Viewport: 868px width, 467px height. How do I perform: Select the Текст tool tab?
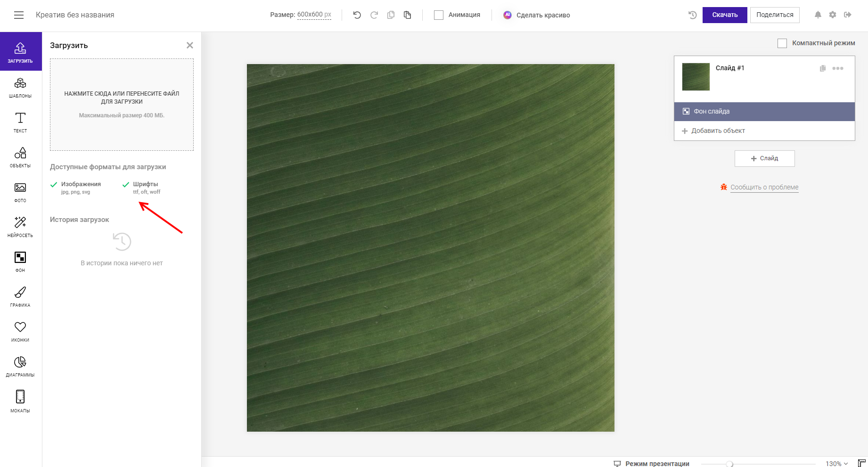[20, 123]
